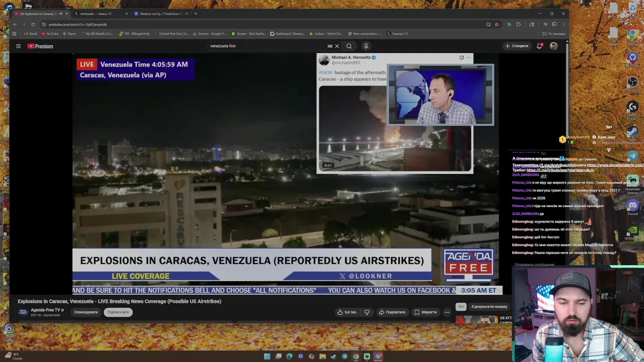The image size is (644, 362).
Task: Open File Explorer folder on the taskbar
Action: click(323, 356)
